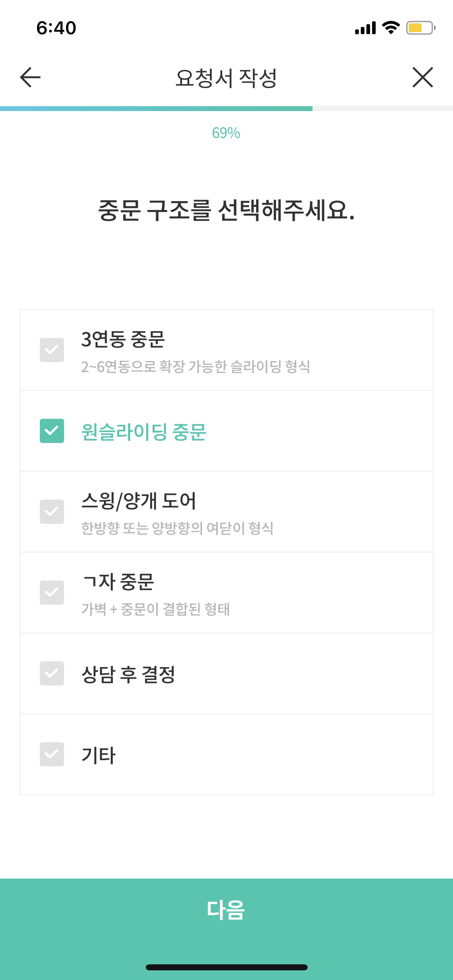This screenshot has height=980, width=453.
Task: Check the 기타 checkbox
Action: (x=52, y=754)
